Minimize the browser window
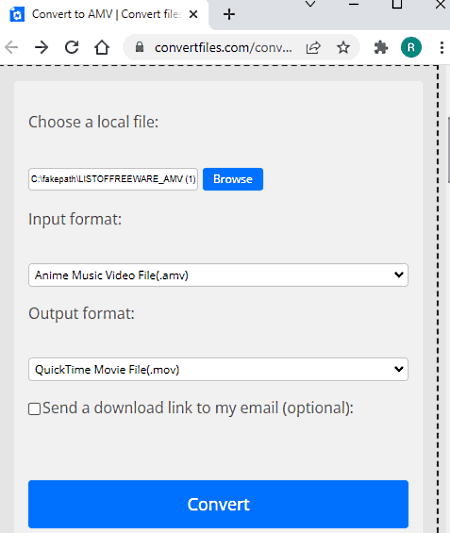The width and height of the screenshot is (450, 533). [x=354, y=4]
